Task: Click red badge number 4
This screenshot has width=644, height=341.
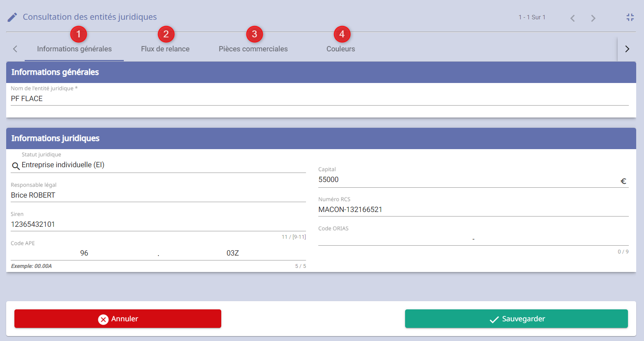Action: click(x=342, y=34)
